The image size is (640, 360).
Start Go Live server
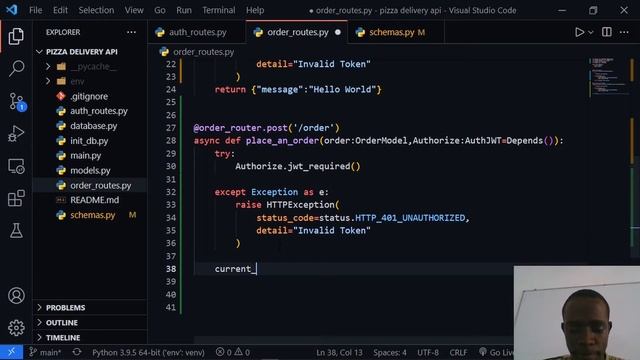point(496,352)
